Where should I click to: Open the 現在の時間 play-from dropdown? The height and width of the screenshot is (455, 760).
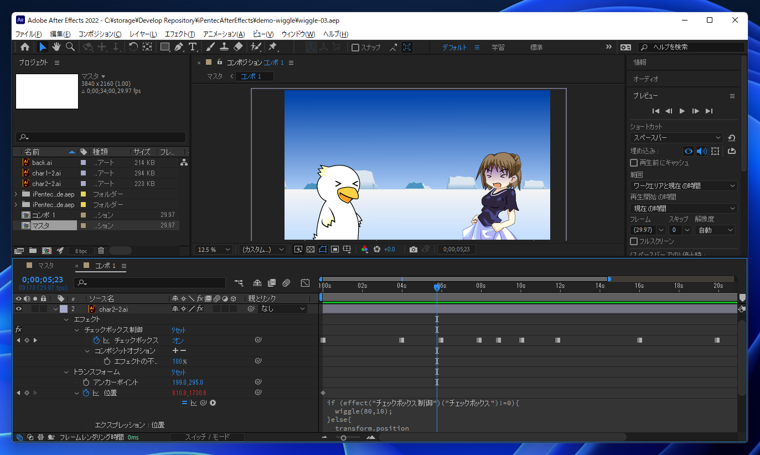(683, 208)
